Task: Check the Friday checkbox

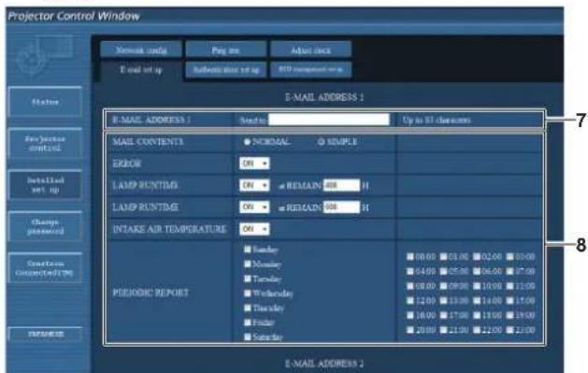Action: (x=248, y=323)
